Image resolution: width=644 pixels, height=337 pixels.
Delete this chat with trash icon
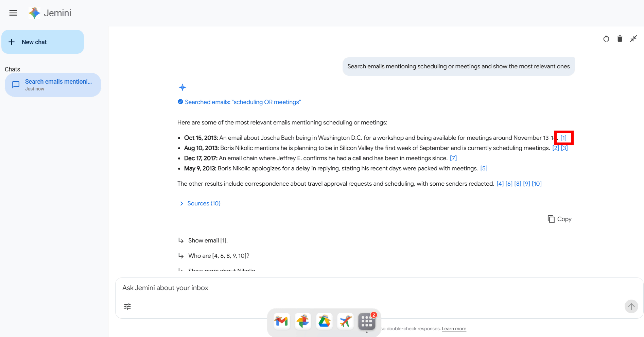(620, 39)
